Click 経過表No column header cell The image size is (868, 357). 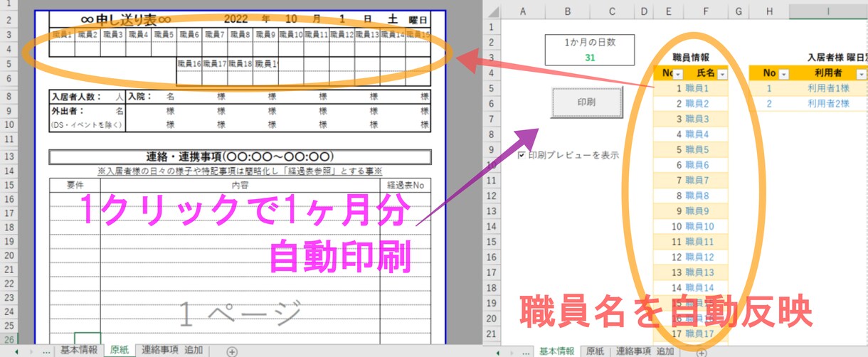click(406, 185)
